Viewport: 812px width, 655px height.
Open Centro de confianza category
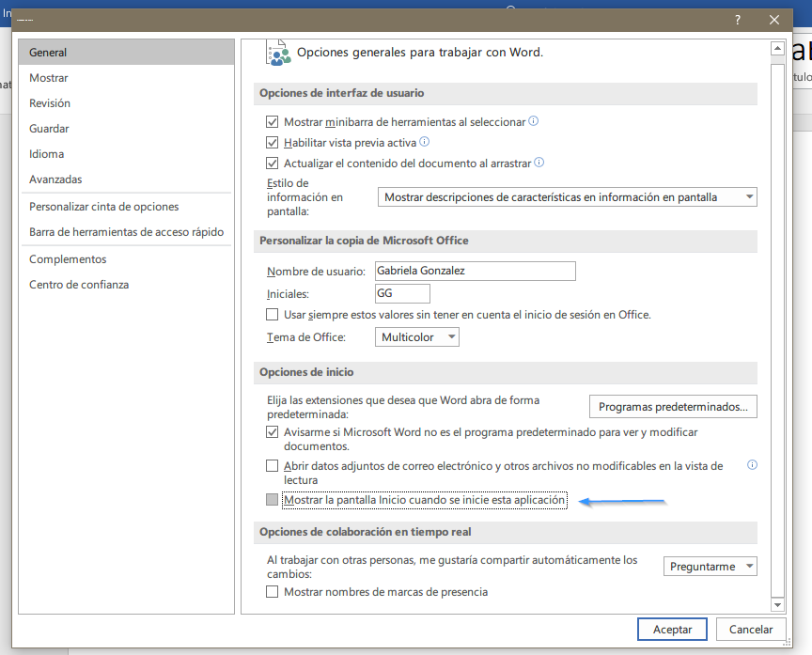click(126, 285)
